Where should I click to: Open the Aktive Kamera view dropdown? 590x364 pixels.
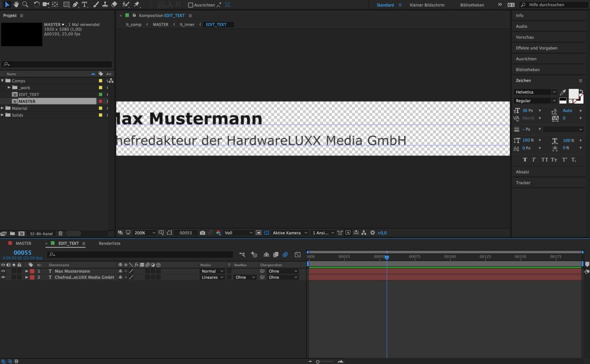click(290, 233)
